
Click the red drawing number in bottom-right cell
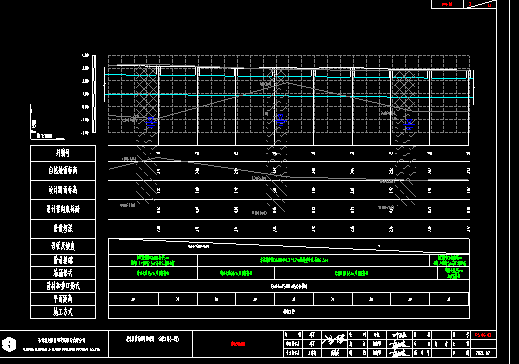tap(483, 335)
